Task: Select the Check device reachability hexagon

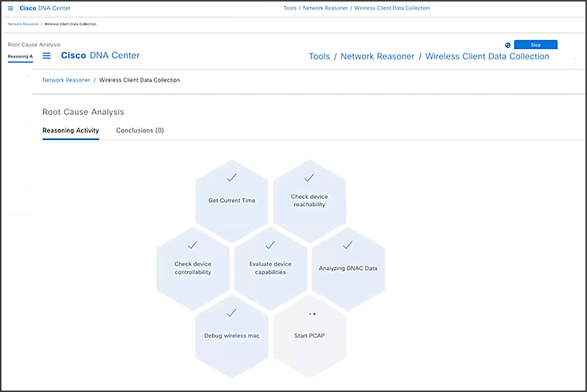Action: click(309, 201)
